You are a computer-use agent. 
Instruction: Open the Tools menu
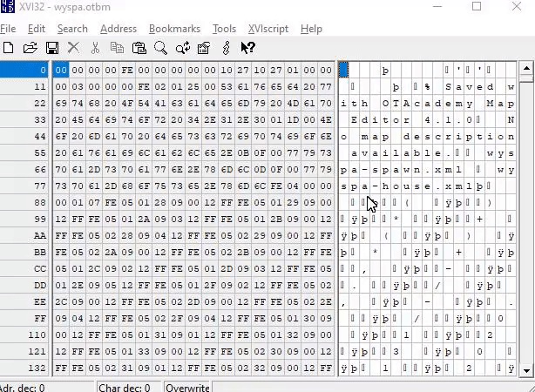(224, 29)
